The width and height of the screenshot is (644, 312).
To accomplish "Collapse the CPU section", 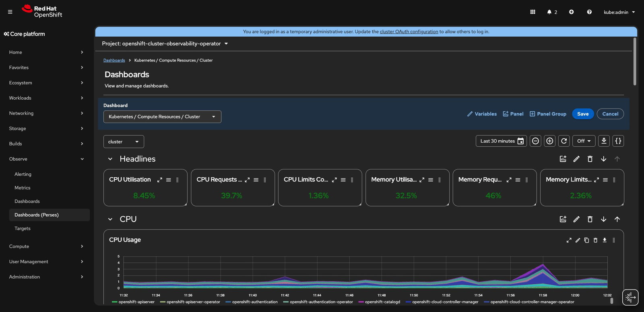I will click(x=110, y=219).
